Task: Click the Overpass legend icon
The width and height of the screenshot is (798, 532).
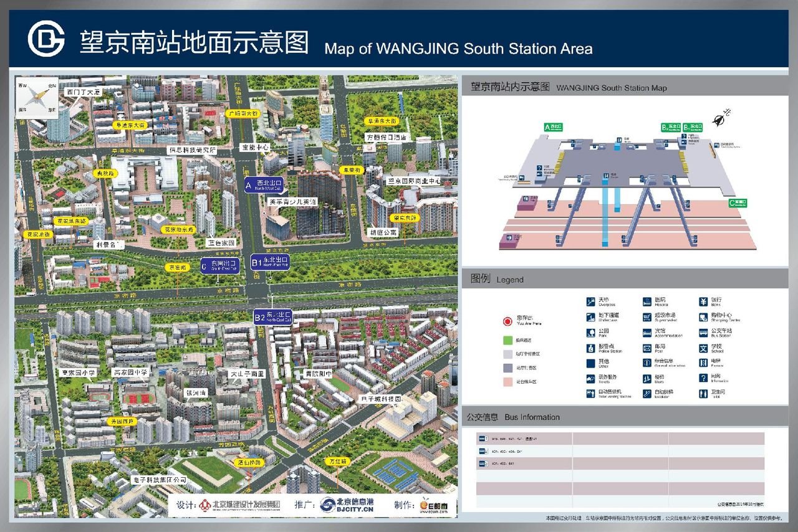Action: point(590,302)
